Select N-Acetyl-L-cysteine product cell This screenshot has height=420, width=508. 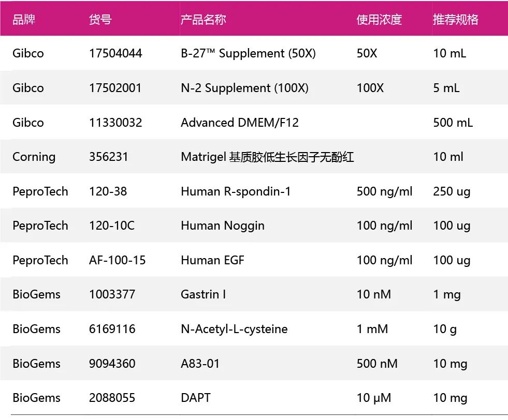[x=234, y=329]
